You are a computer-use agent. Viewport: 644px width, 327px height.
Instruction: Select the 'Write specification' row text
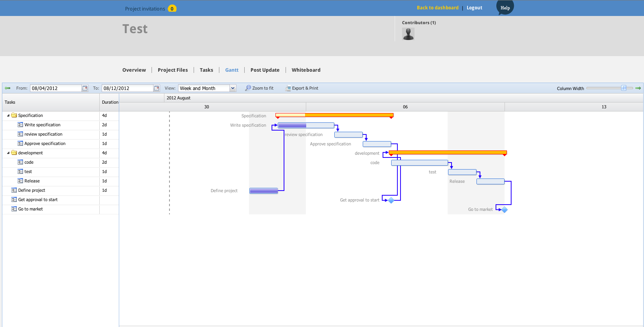pyautogui.click(x=42, y=125)
